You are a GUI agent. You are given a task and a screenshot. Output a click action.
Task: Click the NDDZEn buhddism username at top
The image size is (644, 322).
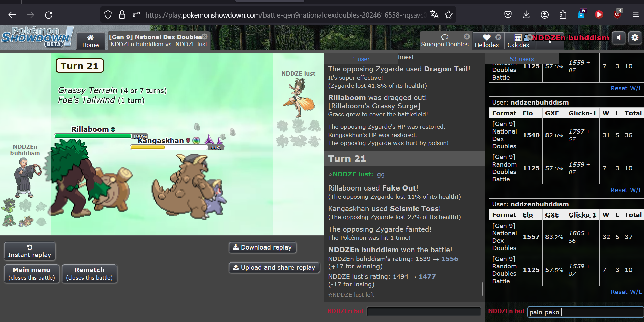coord(570,38)
